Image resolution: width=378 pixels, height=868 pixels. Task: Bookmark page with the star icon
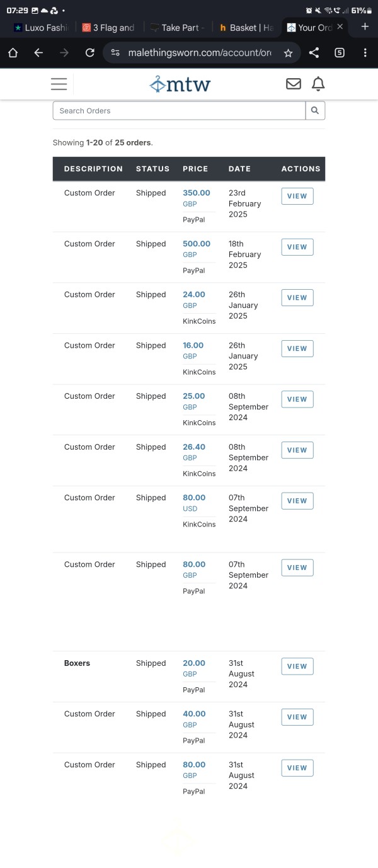coord(288,53)
